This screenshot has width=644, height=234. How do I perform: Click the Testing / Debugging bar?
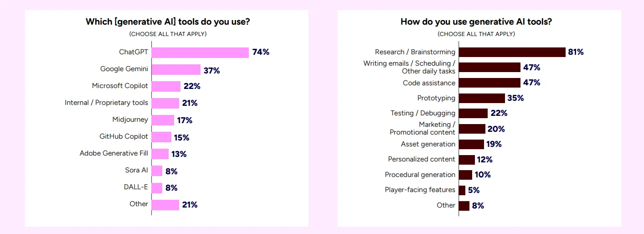473,113
